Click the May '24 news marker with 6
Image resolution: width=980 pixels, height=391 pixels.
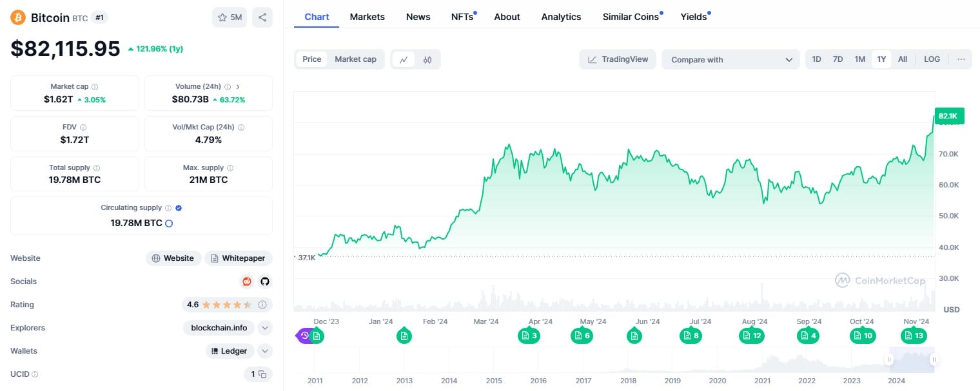[583, 336]
